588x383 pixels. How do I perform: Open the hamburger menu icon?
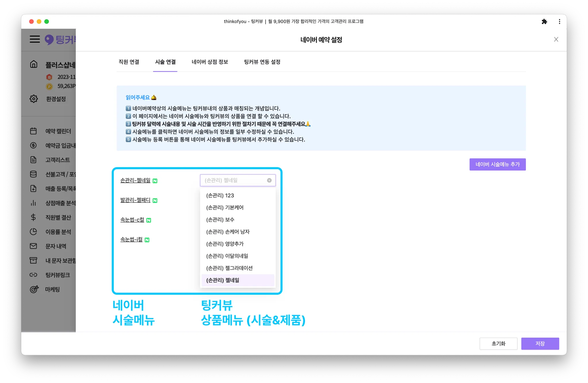(x=35, y=39)
